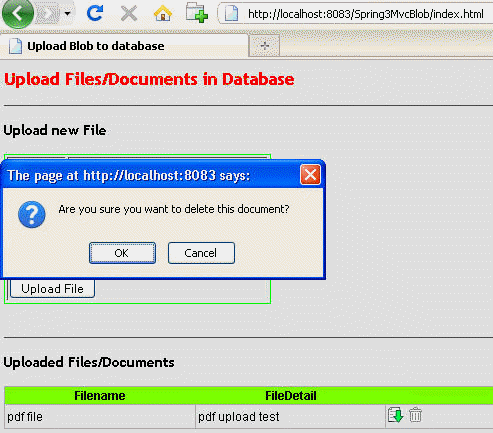
Task: Open a new tab with plus button
Action: pyautogui.click(x=264, y=46)
